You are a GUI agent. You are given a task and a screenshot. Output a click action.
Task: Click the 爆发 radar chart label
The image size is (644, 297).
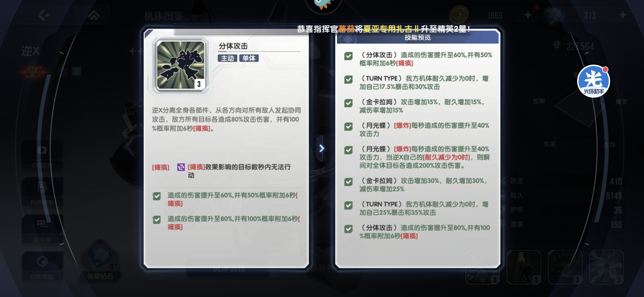pyautogui.click(x=621, y=101)
